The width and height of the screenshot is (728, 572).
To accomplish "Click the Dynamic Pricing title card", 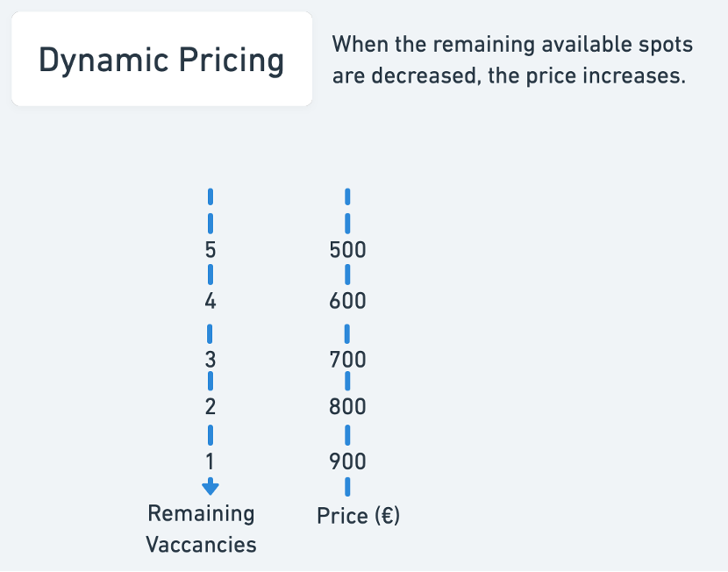I will point(161,60).
